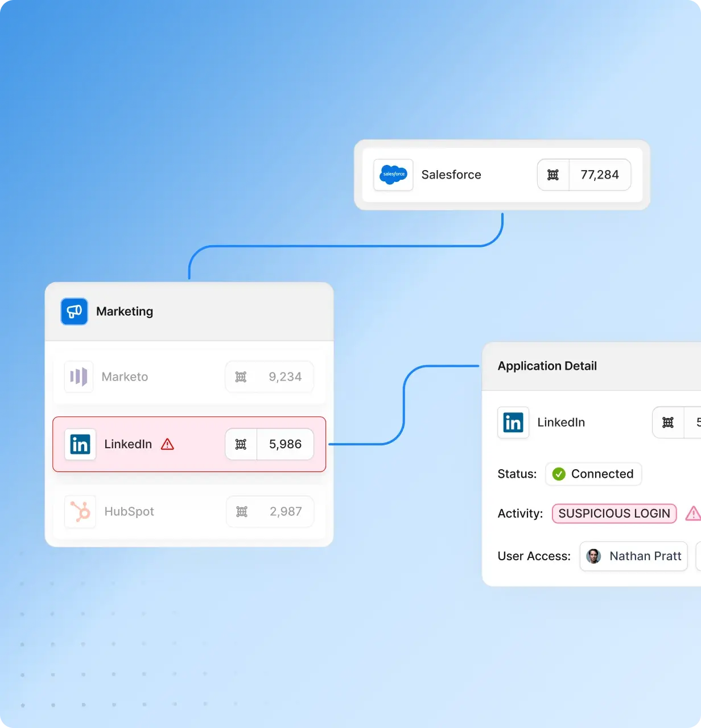The width and height of the screenshot is (701, 728).
Task: Click the Salesforce 77,284 count
Action: click(600, 175)
